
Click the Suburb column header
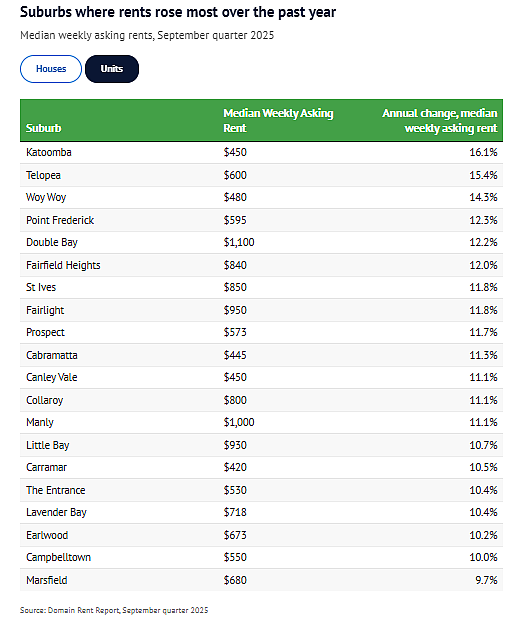44,128
